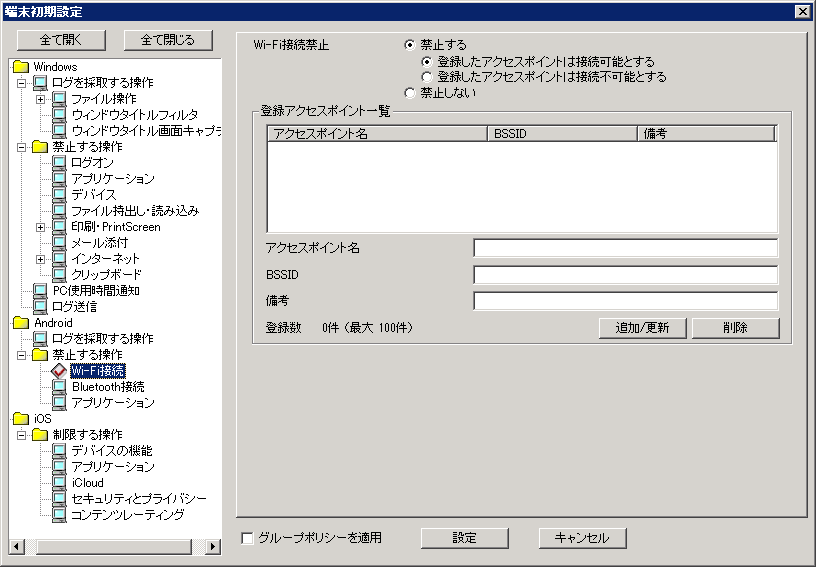This screenshot has width=816, height=567.
Task: Expand the インターネット node
Action: pyautogui.click(x=40, y=259)
